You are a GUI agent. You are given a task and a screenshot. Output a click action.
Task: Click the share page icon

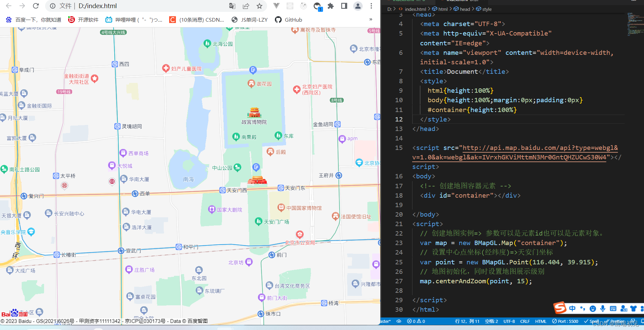coord(246,6)
